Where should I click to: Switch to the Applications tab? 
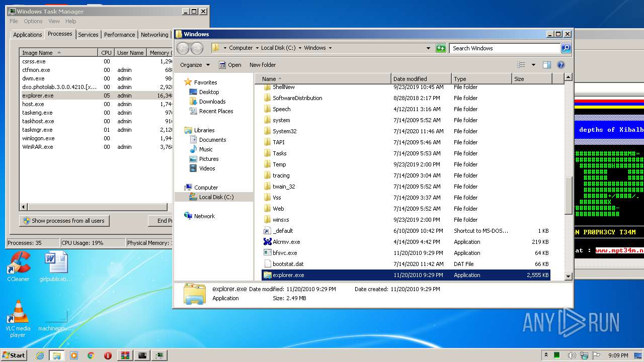pyautogui.click(x=28, y=35)
